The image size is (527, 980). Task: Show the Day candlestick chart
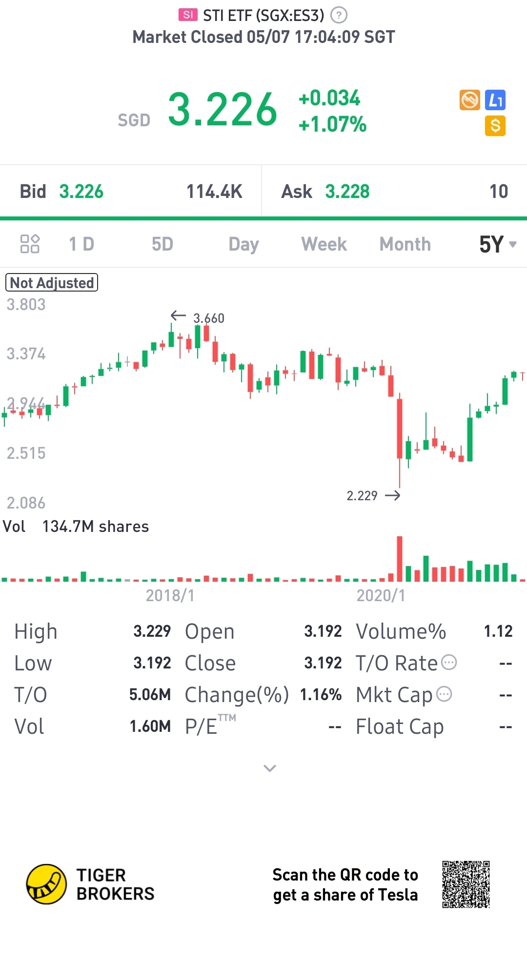pos(243,244)
